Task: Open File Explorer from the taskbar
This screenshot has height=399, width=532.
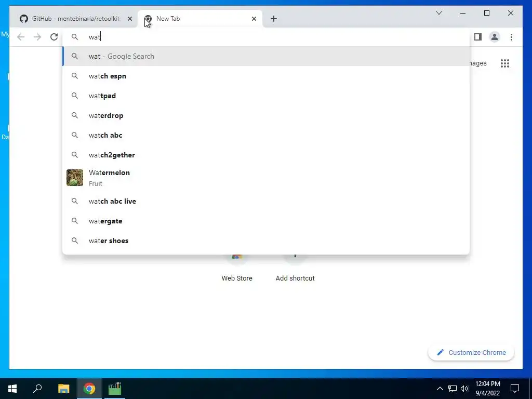Action: 63,389
